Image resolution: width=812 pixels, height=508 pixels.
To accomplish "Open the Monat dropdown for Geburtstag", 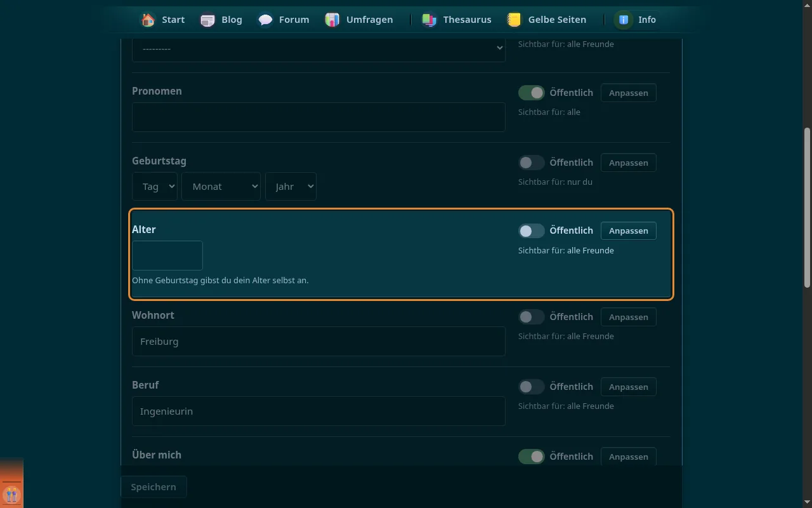I will (x=221, y=187).
